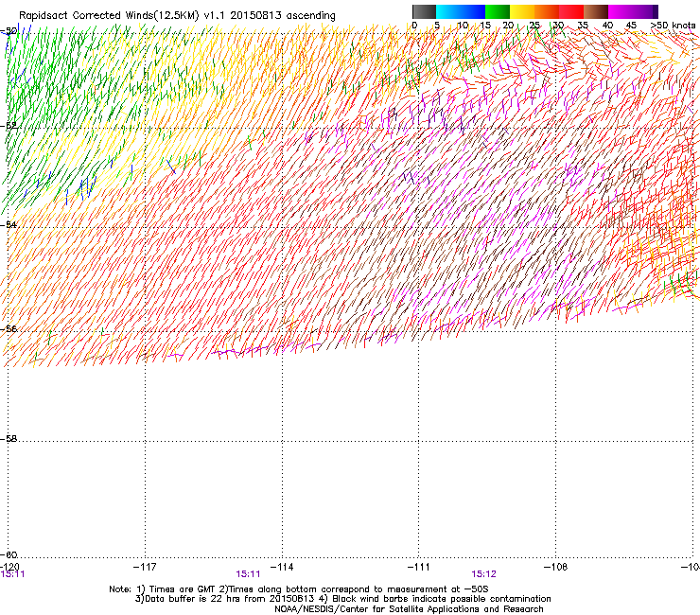The width and height of the screenshot is (700, 615).
Task: Click the -58 latitude axis label
Action: pyautogui.click(x=9, y=439)
